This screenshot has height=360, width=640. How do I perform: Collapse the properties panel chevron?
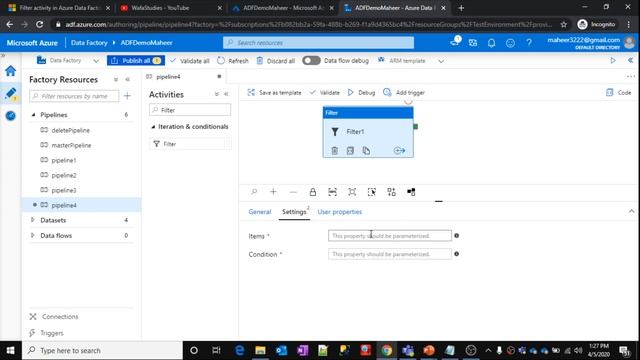[631, 211]
